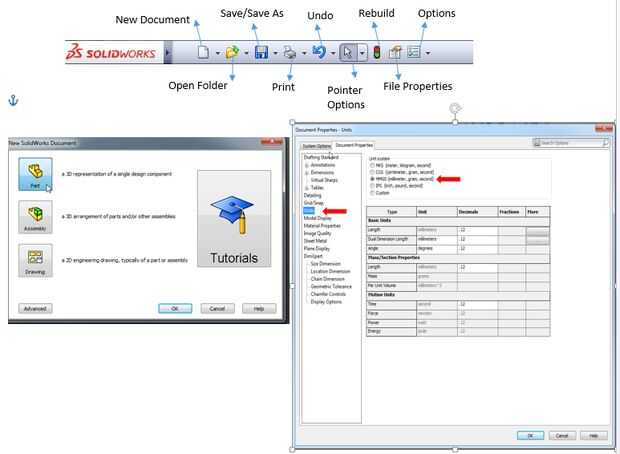Select Detailing in the properties tree
620x454 pixels.
(x=312, y=195)
